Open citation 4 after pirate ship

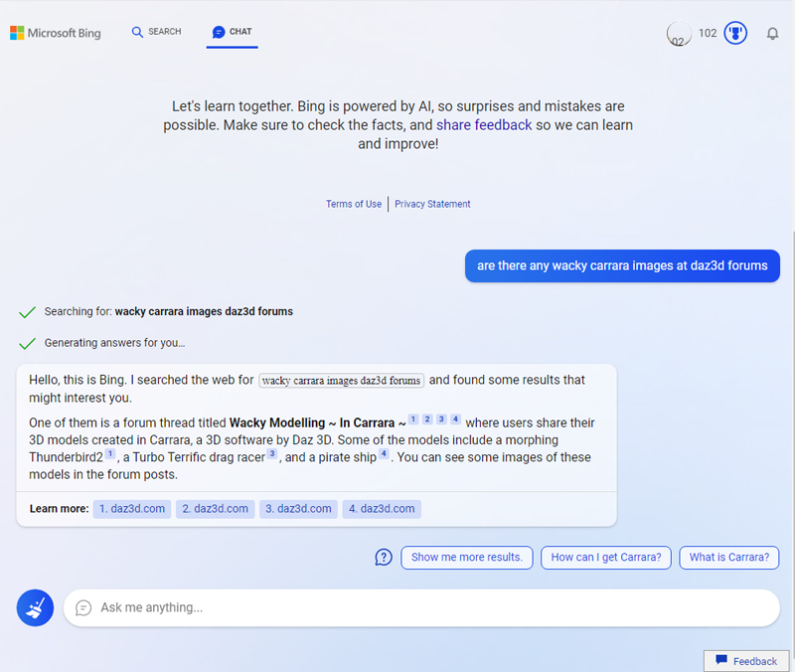pyautogui.click(x=384, y=453)
